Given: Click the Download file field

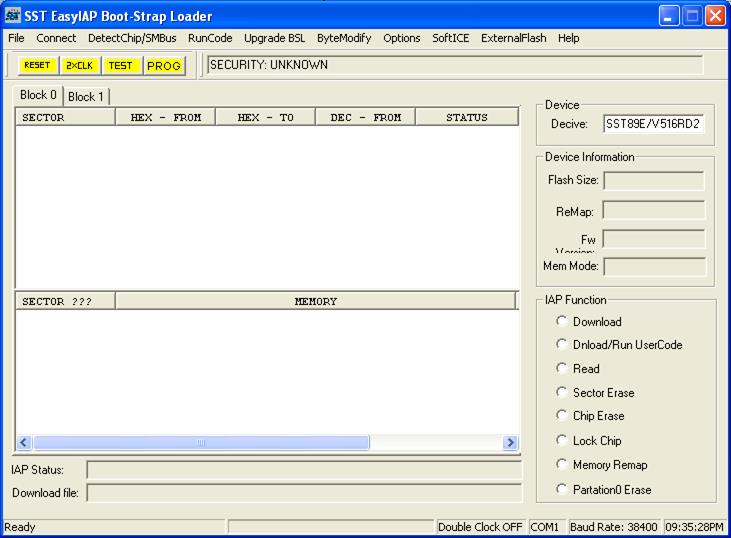Looking at the screenshot, I should [x=304, y=493].
